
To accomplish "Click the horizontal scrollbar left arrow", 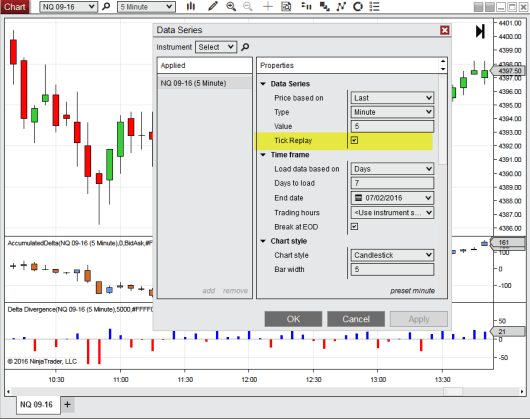I will [8, 392].
